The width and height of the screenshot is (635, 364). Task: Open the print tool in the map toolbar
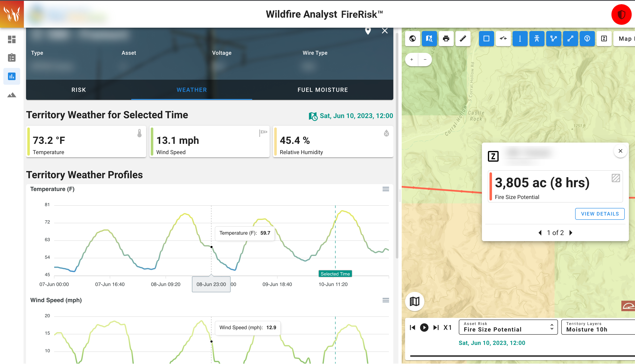(x=446, y=39)
